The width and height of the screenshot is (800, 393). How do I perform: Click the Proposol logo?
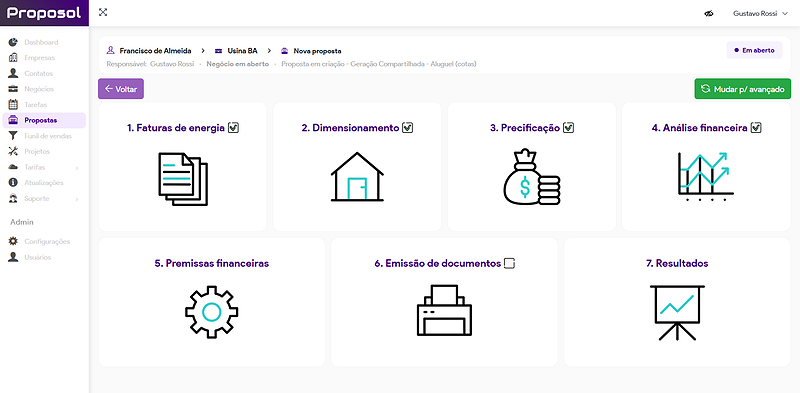44,13
